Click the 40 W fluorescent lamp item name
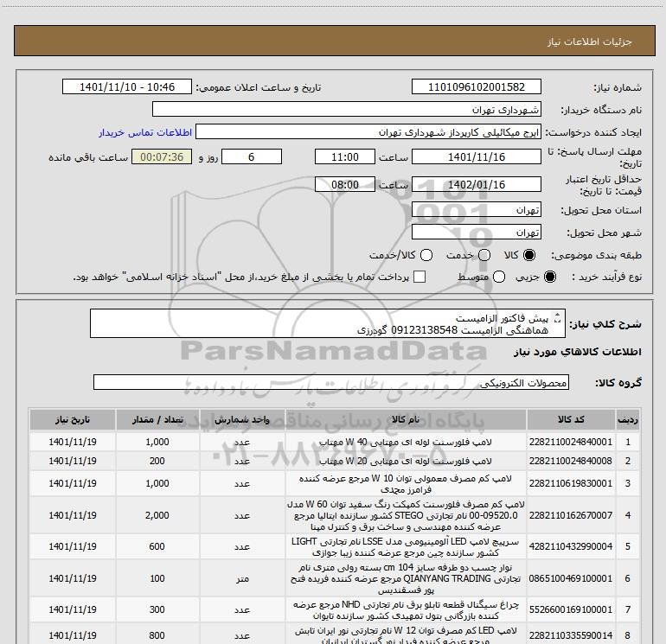Screen dimensions: 666x644 pyautogui.click(x=406, y=442)
